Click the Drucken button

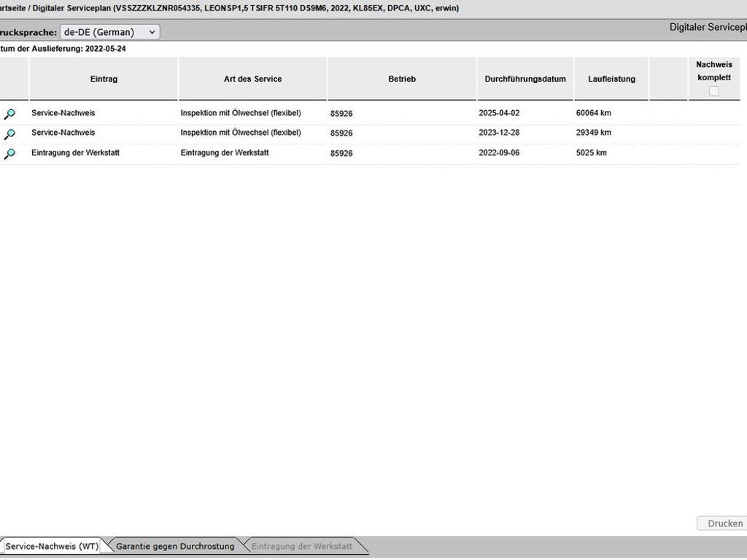click(723, 524)
